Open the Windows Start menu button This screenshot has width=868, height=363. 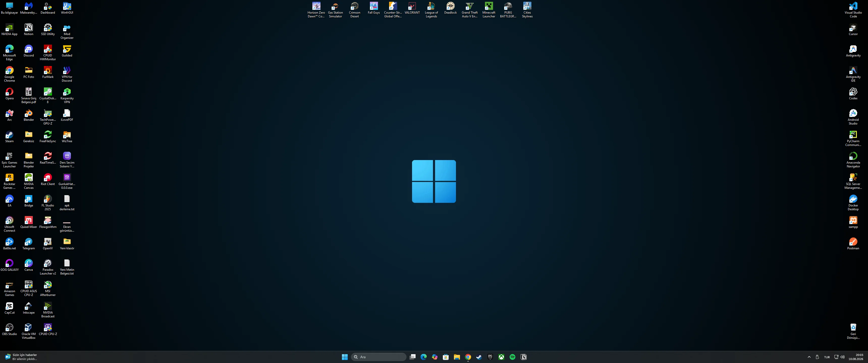tap(344, 357)
